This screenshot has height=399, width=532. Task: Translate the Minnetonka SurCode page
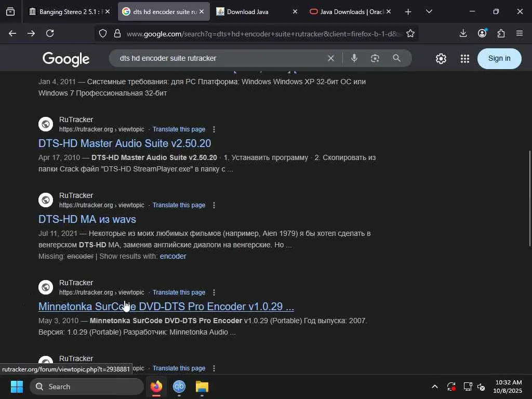click(x=179, y=292)
